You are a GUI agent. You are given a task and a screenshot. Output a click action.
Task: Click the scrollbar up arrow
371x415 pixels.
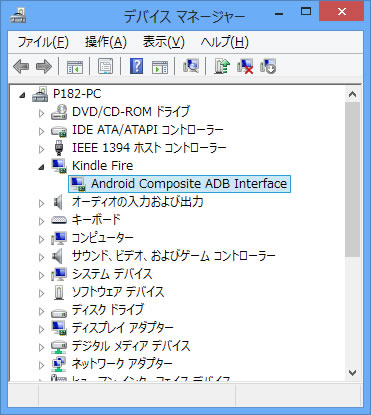coord(353,94)
